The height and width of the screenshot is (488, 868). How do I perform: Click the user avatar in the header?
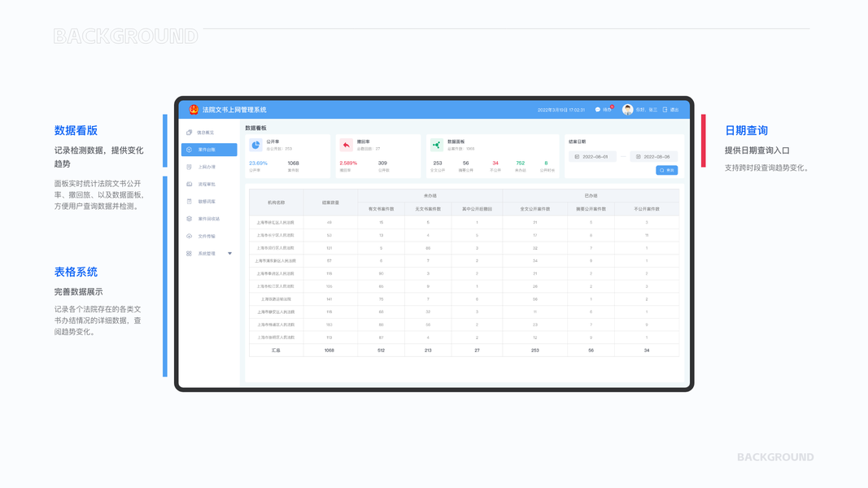pos(627,110)
